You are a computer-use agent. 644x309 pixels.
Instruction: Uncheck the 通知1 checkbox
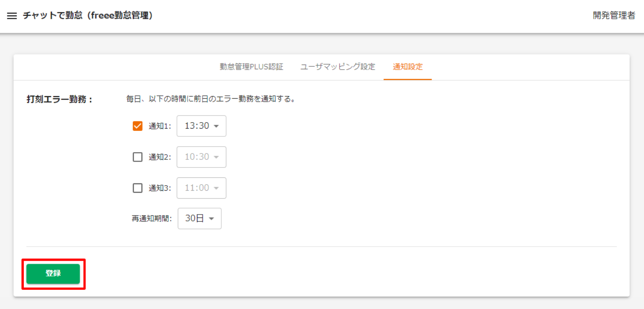(138, 126)
